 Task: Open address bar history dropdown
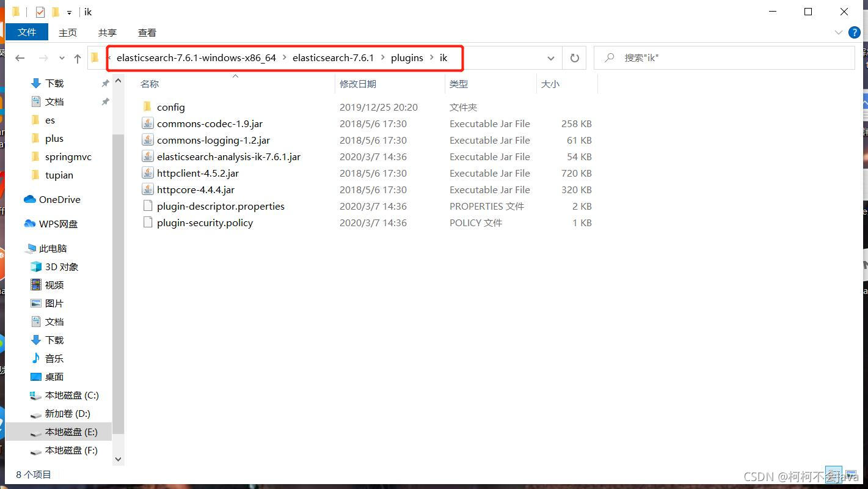point(551,58)
